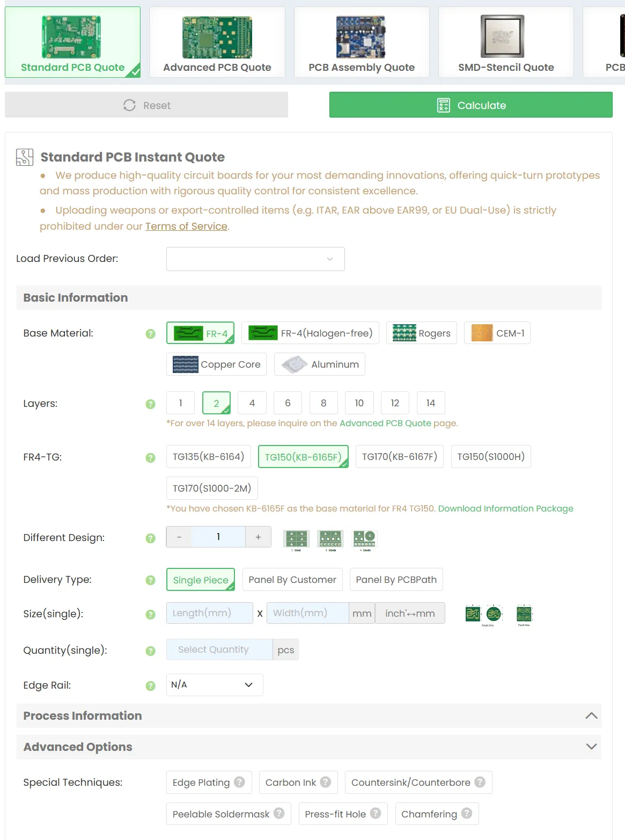Click help icon beside Base Material

coord(151,334)
